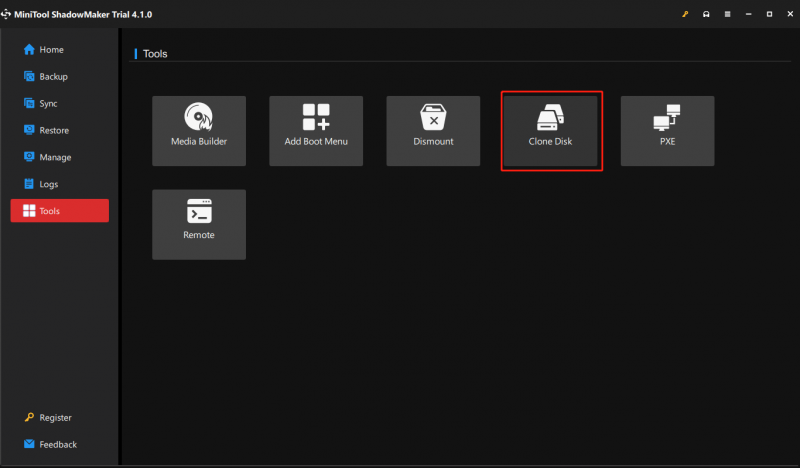
Task: Open Add Boot Menu tool
Action: point(316,131)
